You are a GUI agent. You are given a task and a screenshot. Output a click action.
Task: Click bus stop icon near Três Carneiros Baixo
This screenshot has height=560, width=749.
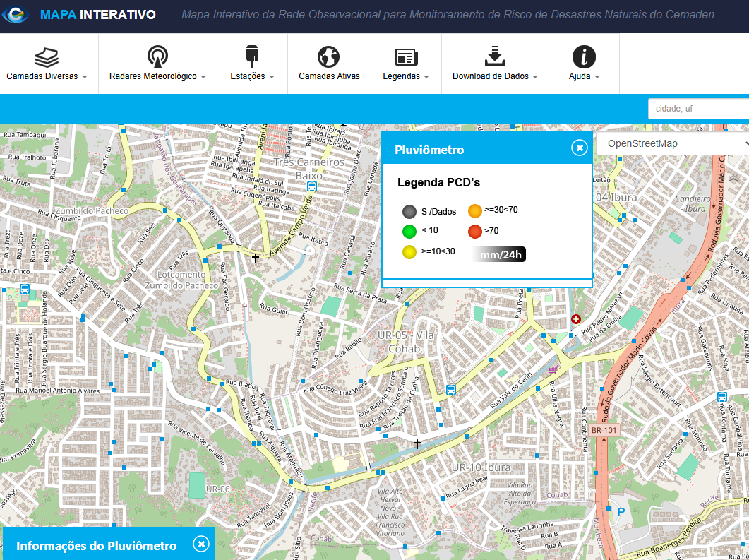(312, 186)
